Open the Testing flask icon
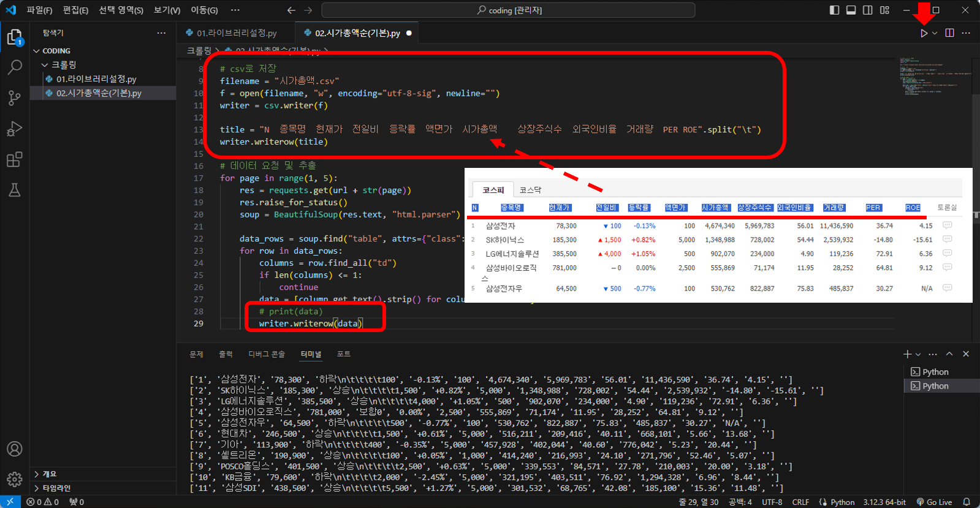 point(15,190)
